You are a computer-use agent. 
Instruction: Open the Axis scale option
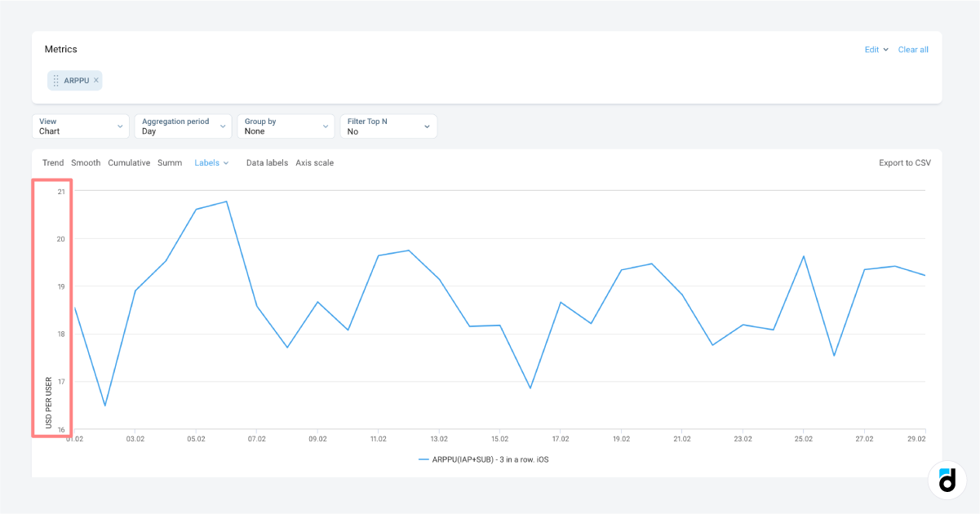(314, 162)
